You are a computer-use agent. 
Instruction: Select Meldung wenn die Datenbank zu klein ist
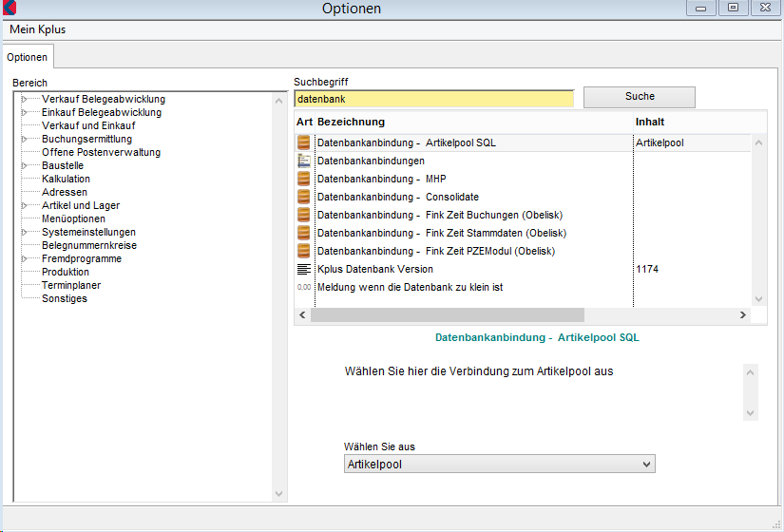pos(410,287)
